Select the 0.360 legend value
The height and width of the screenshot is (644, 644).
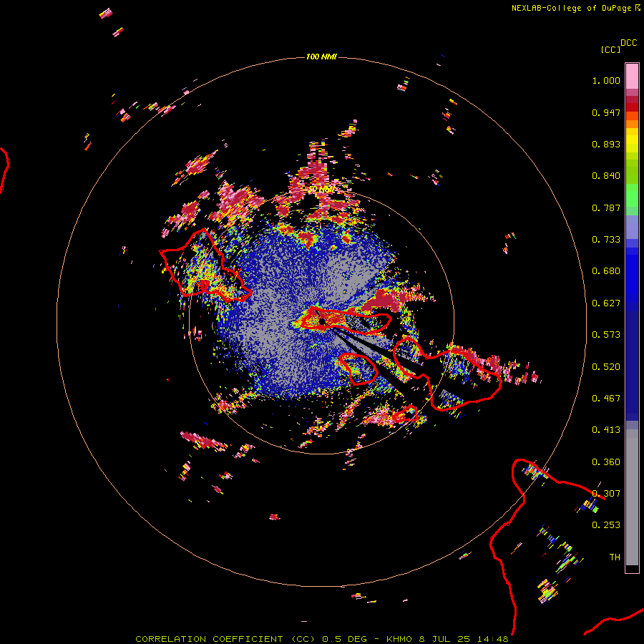click(x=606, y=462)
